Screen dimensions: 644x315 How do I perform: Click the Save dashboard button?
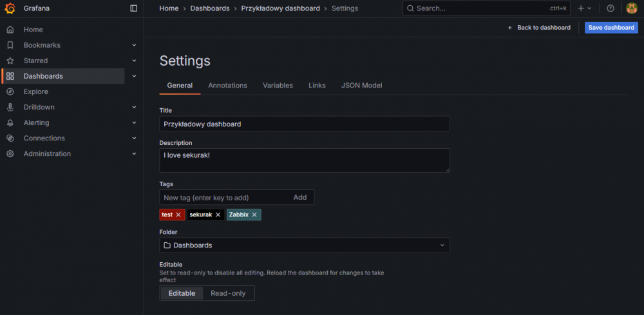point(611,28)
